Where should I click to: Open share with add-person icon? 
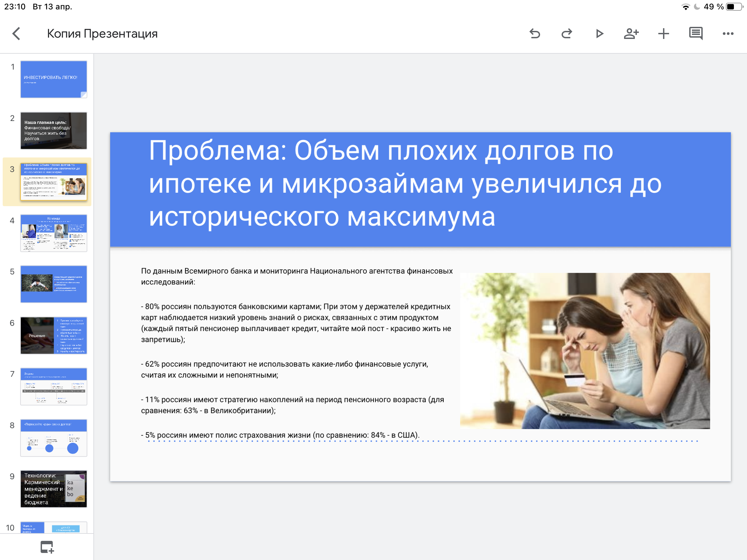(x=631, y=34)
